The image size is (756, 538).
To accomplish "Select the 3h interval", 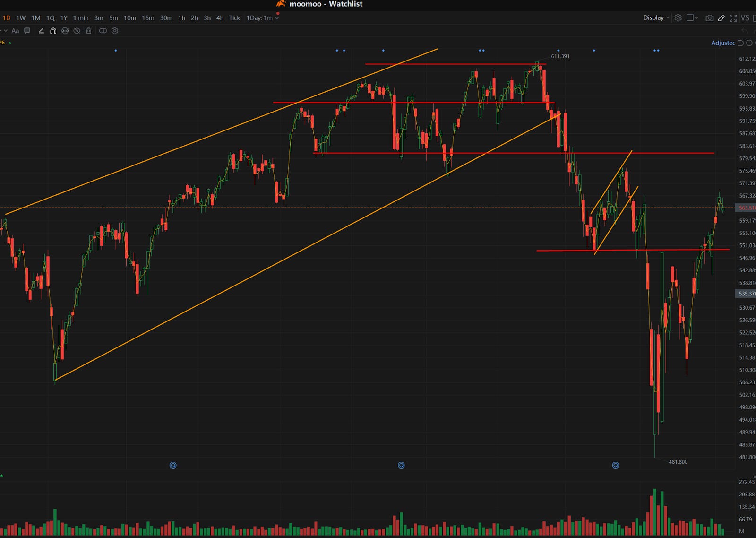I will [207, 18].
